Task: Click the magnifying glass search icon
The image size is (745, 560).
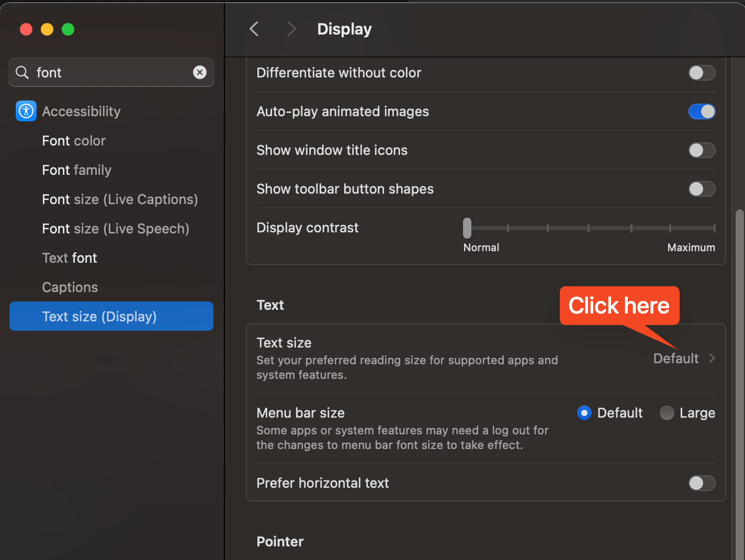Action: pos(22,72)
